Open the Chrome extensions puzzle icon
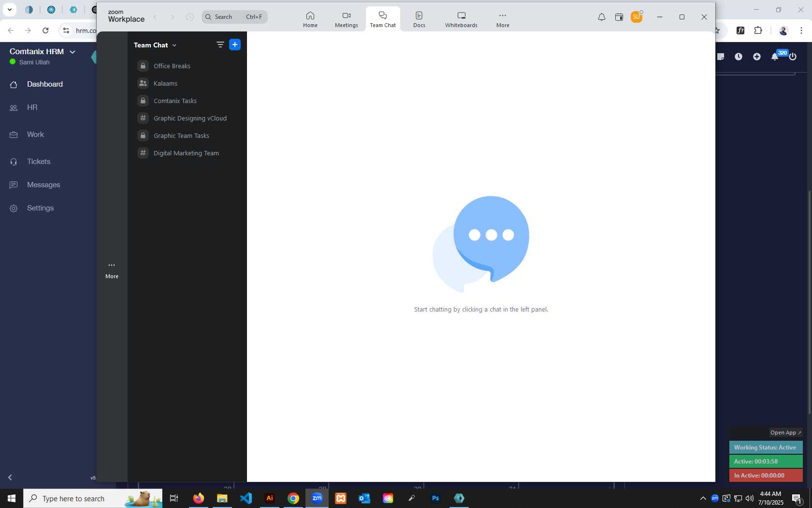Viewport: 812px width, 508px height. (758, 30)
